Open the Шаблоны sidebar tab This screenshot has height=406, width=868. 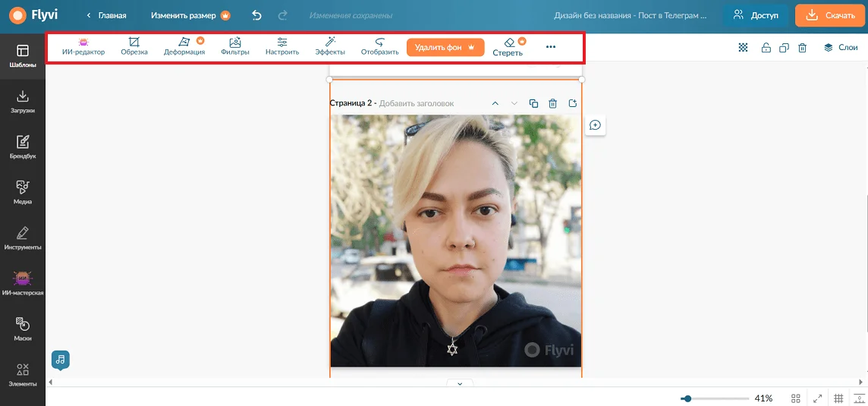coord(23,56)
